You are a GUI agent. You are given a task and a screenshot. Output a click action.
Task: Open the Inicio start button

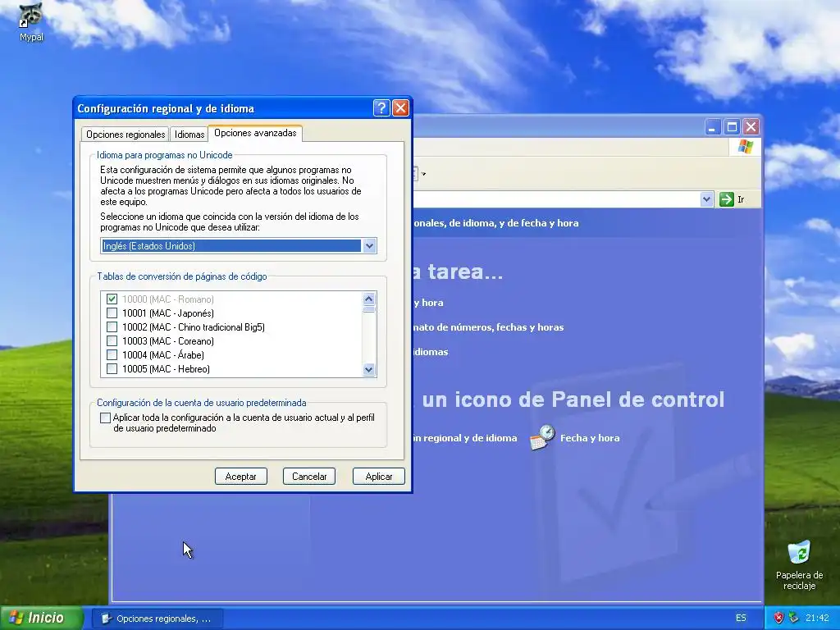(42, 618)
